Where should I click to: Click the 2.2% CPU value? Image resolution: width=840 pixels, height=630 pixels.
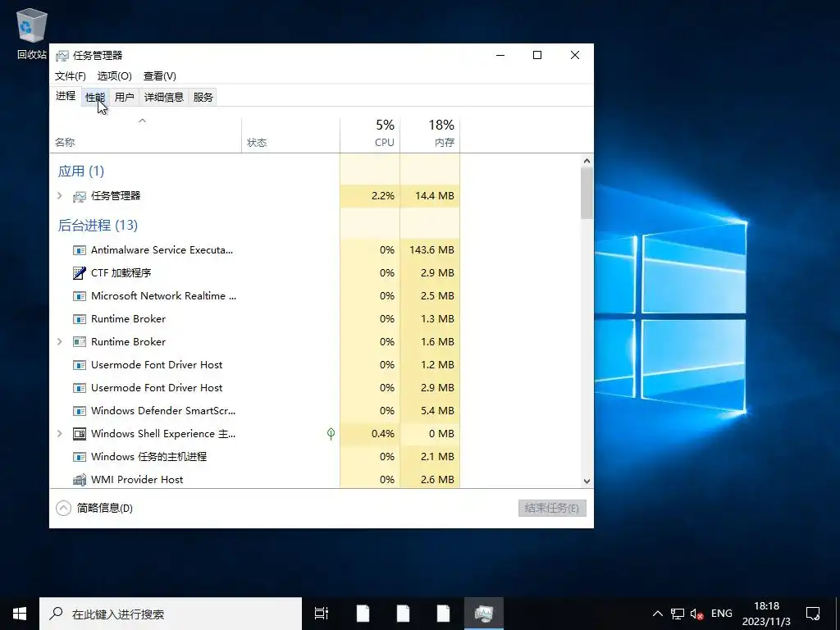[x=382, y=196]
